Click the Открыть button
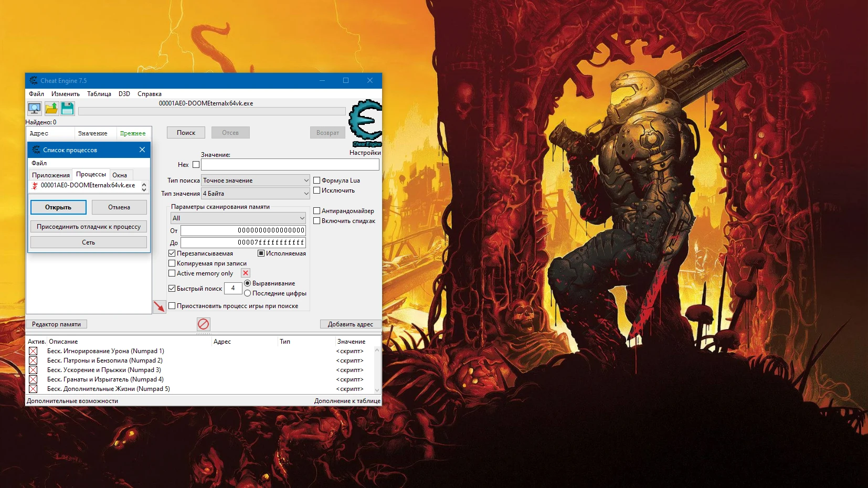The image size is (868, 488). 58,207
